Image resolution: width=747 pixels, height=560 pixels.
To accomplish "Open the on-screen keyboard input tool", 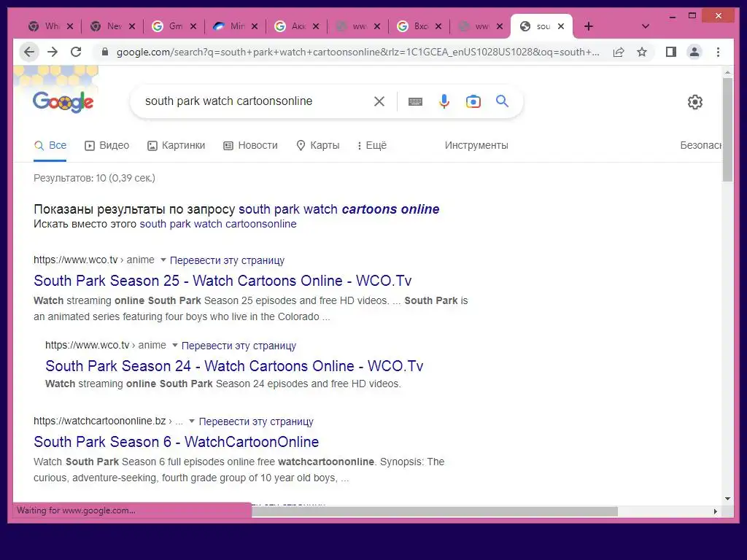I will (x=415, y=101).
